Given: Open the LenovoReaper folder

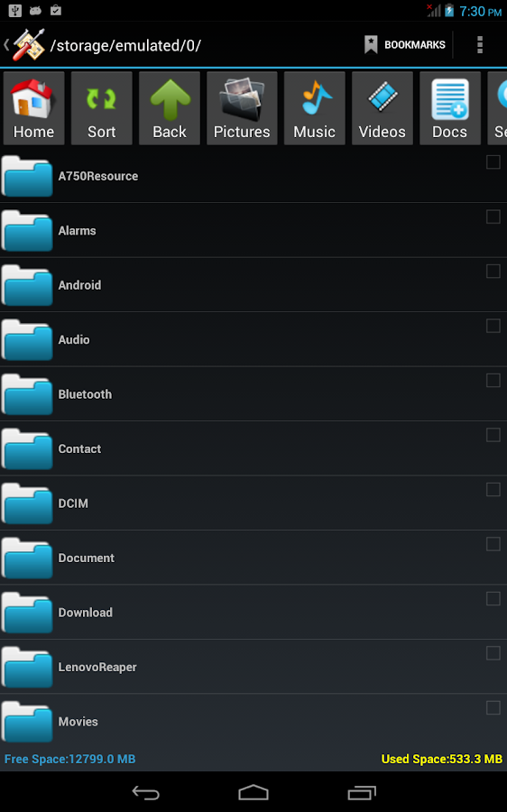Looking at the screenshot, I should pyautogui.click(x=253, y=667).
